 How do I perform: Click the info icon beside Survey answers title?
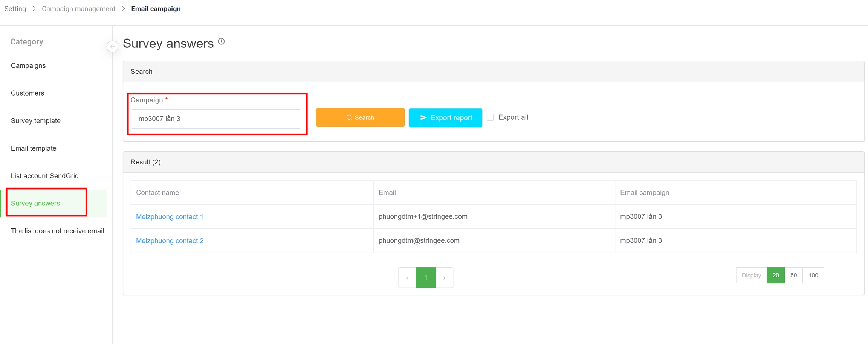click(222, 41)
